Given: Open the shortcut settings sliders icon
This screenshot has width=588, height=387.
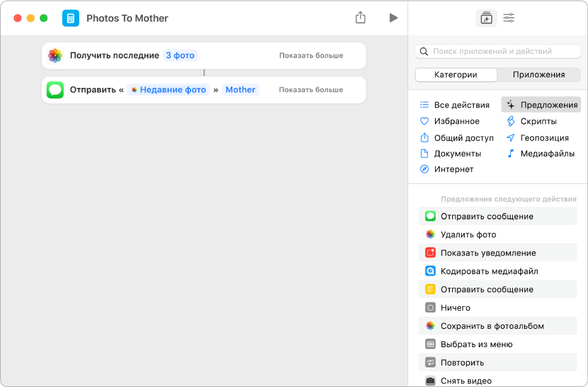Looking at the screenshot, I should (508, 18).
